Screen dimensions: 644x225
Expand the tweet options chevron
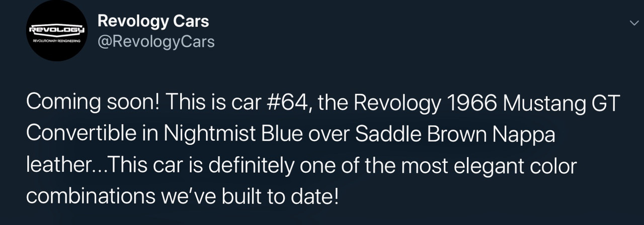tap(634, 23)
